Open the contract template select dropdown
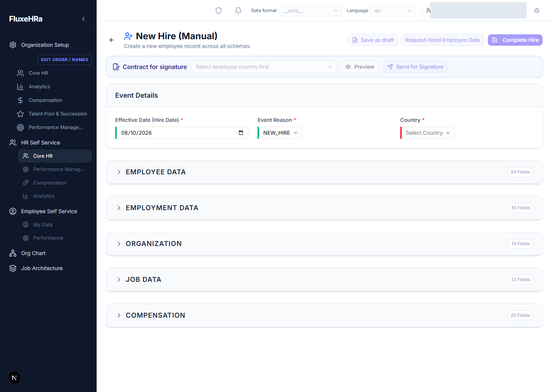Viewport: 552px width, 392px height. pos(264,67)
